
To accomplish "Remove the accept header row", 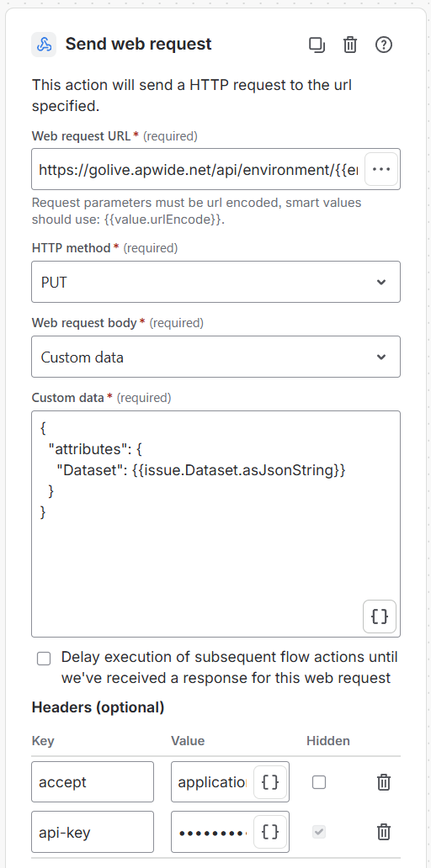I will pyautogui.click(x=383, y=782).
